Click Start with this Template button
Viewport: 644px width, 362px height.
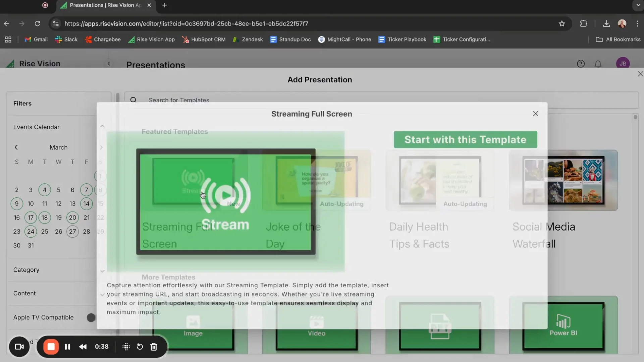pyautogui.click(x=465, y=139)
